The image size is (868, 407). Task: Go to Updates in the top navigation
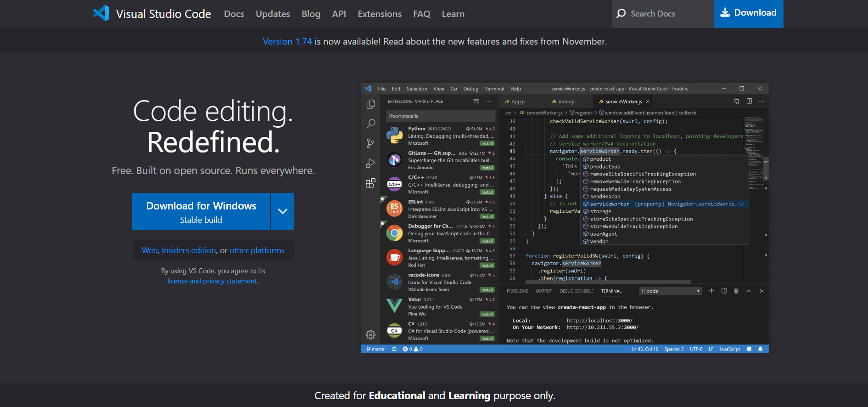[273, 14]
